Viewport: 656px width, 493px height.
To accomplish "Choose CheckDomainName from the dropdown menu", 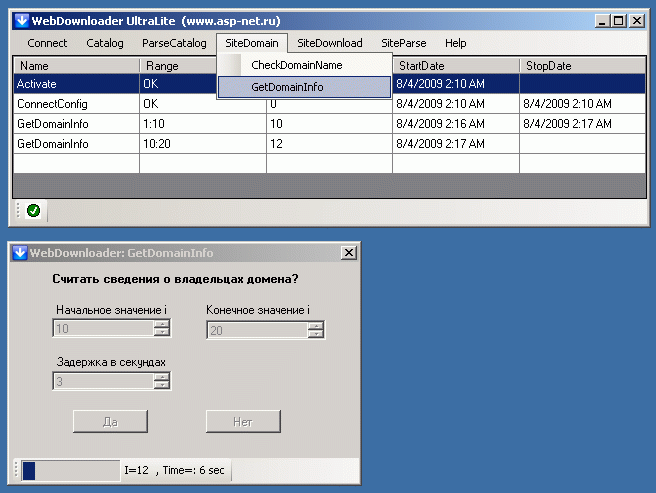I will [x=304, y=65].
